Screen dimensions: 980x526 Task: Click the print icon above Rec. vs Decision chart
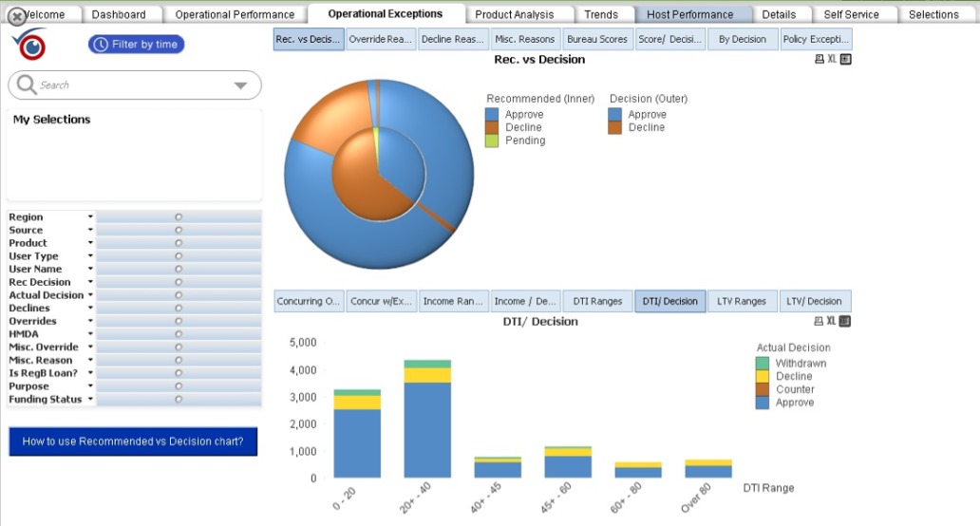[820, 59]
